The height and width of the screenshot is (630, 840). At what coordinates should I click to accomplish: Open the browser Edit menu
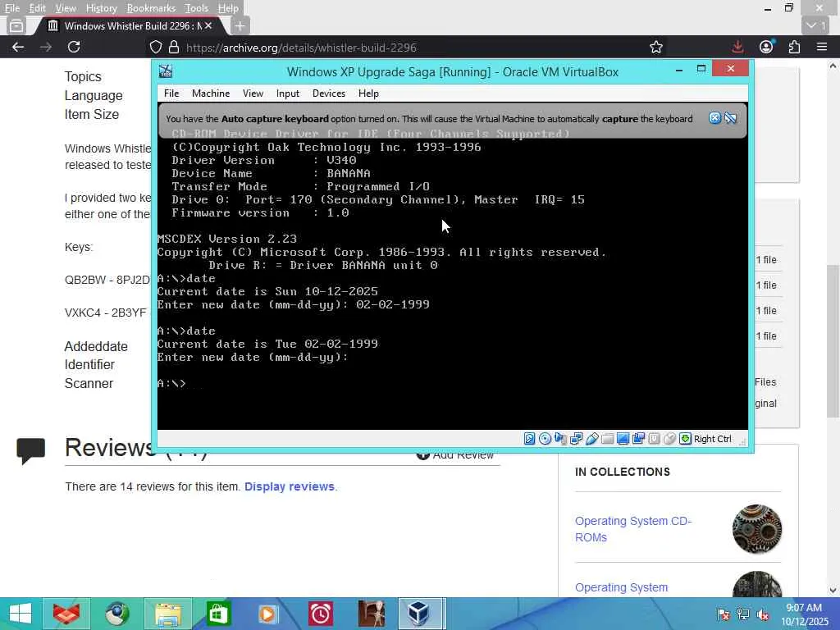[37, 8]
